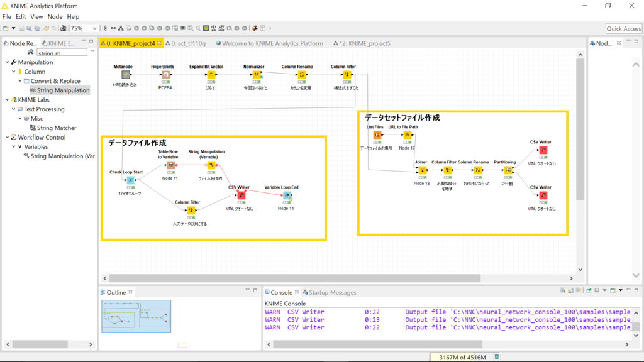Select the Fingerprints ECFP4 node
Screen dimensions: 644x362
click(x=165, y=75)
